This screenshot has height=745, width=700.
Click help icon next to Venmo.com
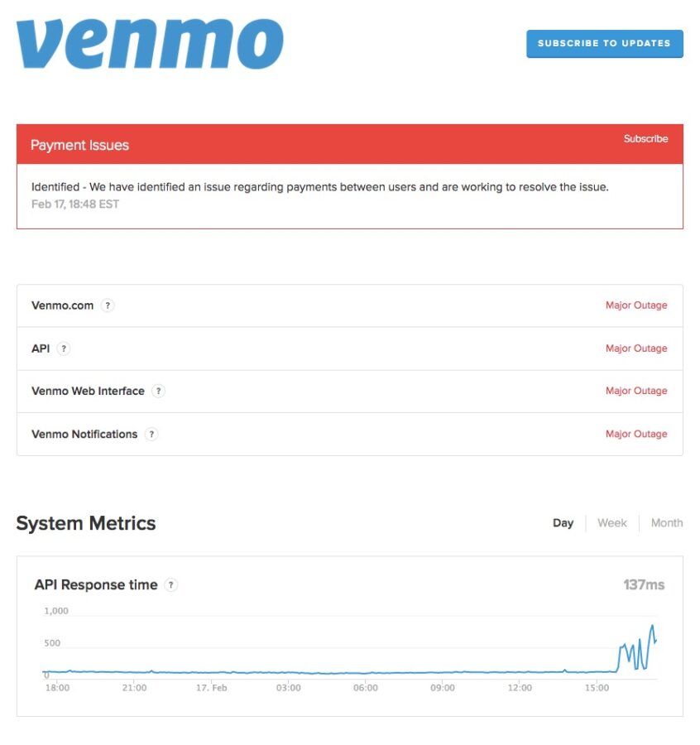tap(108, 305)
